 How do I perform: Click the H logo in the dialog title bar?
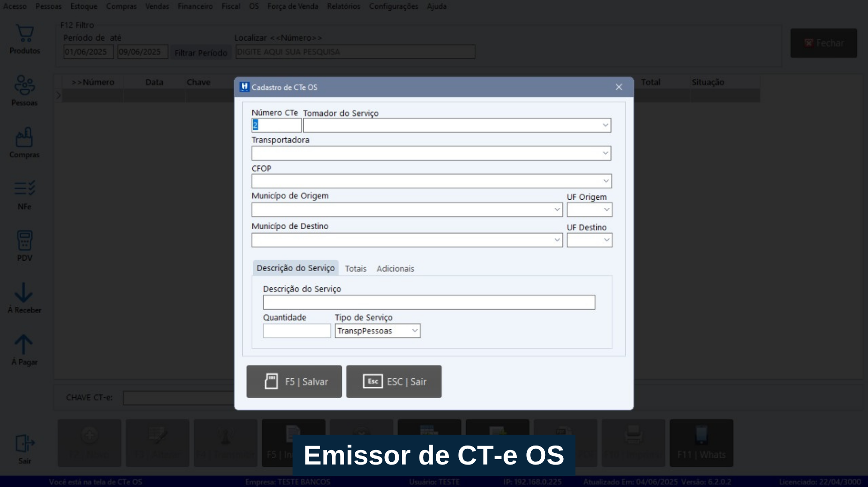(x=244, y=87)
